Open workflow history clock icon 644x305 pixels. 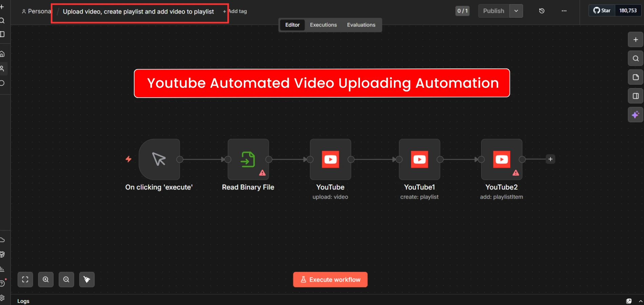coord(542,11)
